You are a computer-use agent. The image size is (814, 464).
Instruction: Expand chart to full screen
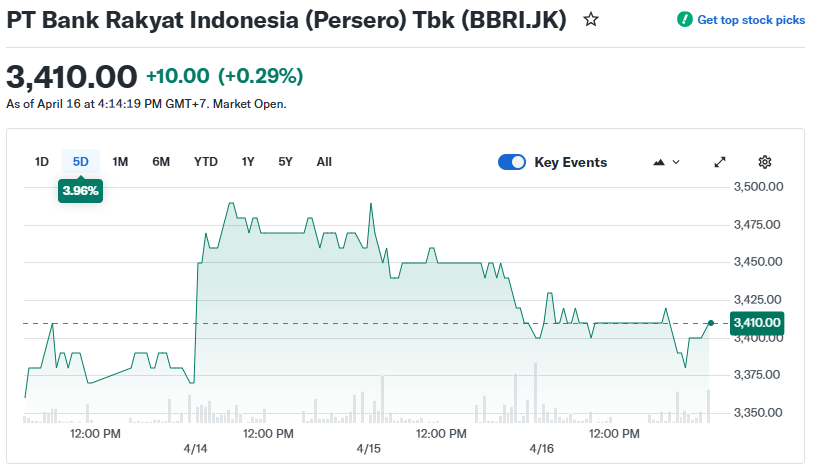[720, 162]
